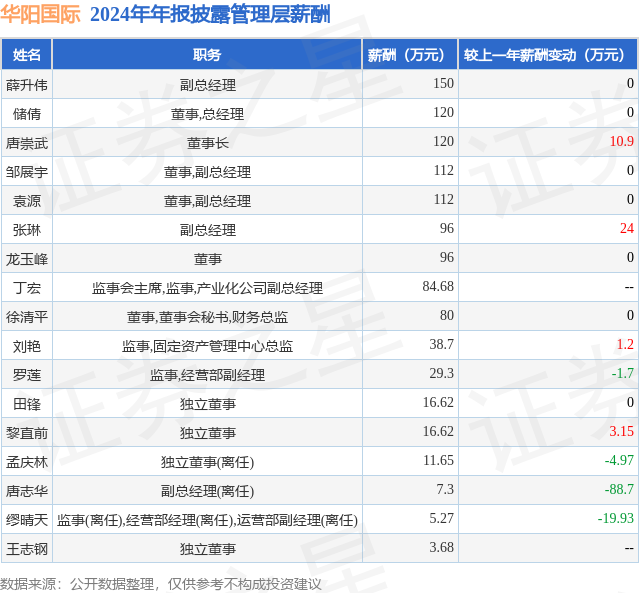Select 张琳's position 副总经理
639x593 pixels.
pos(208,230)
